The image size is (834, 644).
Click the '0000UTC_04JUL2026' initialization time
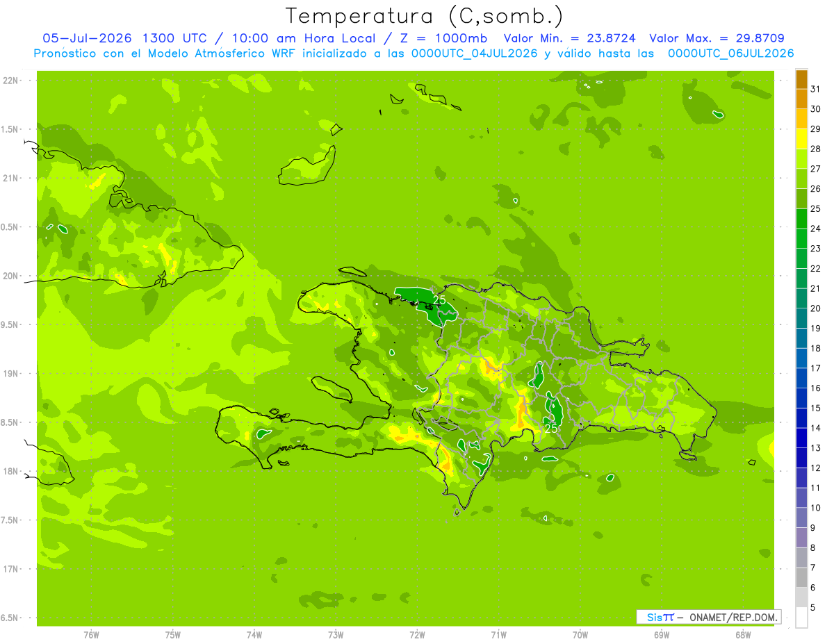point(475,53)
